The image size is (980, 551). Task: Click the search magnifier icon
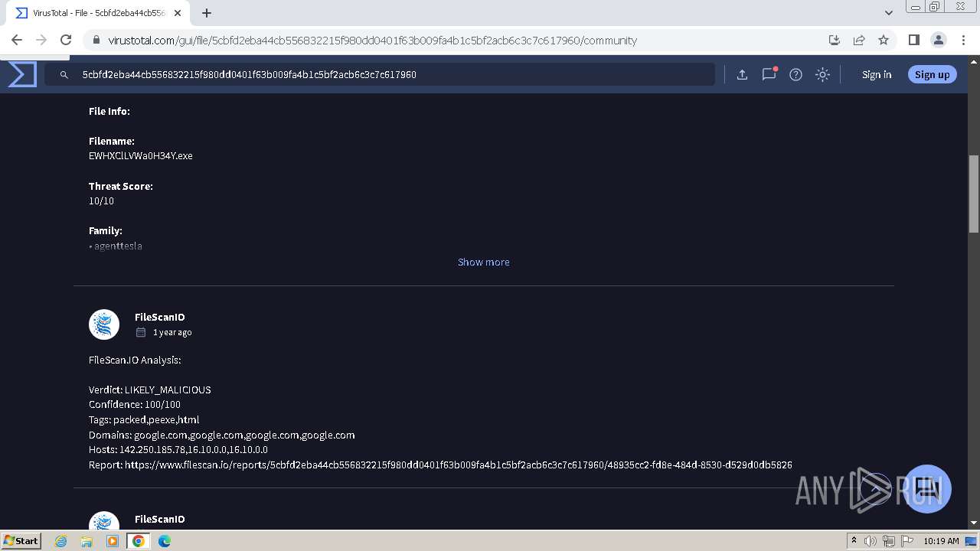64,75
